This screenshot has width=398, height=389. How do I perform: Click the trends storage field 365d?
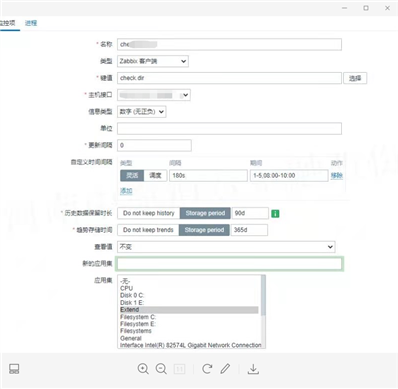[x=249, y=230]
